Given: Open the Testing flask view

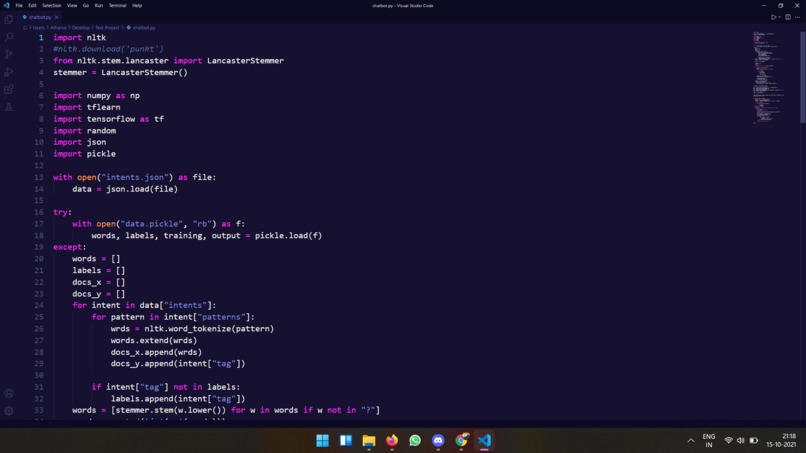Looking at the screenshot, I should [9, 107].
